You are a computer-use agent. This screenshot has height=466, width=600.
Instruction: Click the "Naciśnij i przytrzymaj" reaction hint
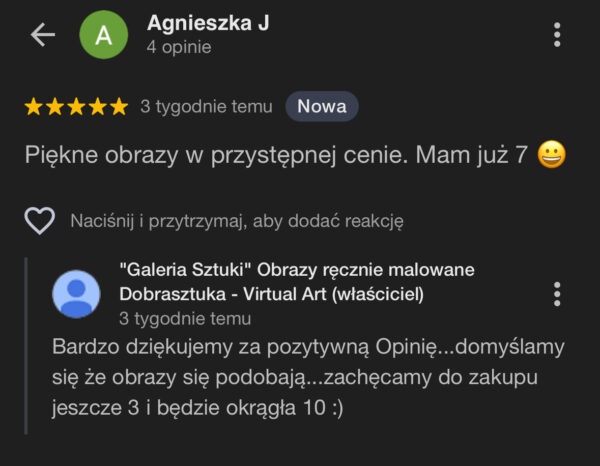tap(237, 221)
